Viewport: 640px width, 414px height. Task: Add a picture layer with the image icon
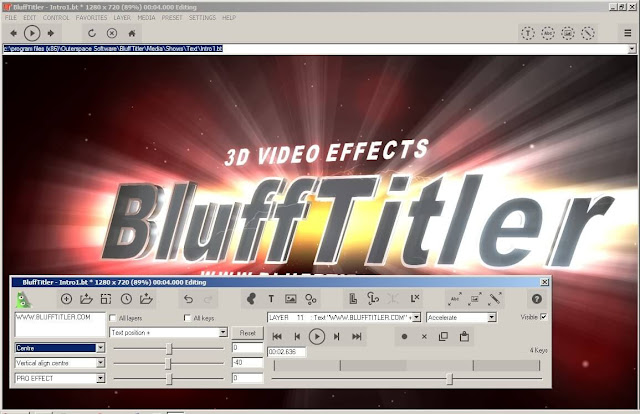pyautogui.click(x=291, y=299)
